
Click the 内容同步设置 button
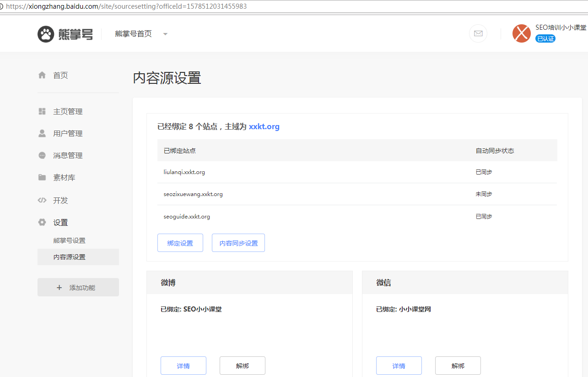[238, 243]
